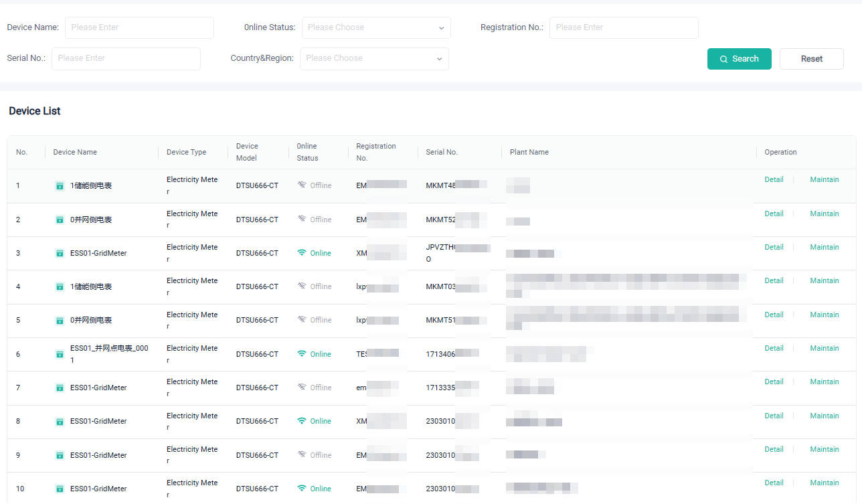
Task: Open Detail for device row 7
Action: point(774,382)
